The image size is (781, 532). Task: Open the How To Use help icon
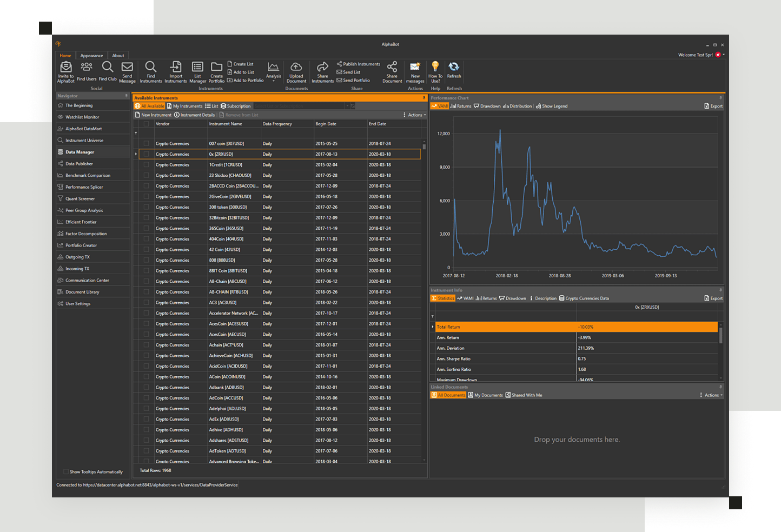[435, 67]
